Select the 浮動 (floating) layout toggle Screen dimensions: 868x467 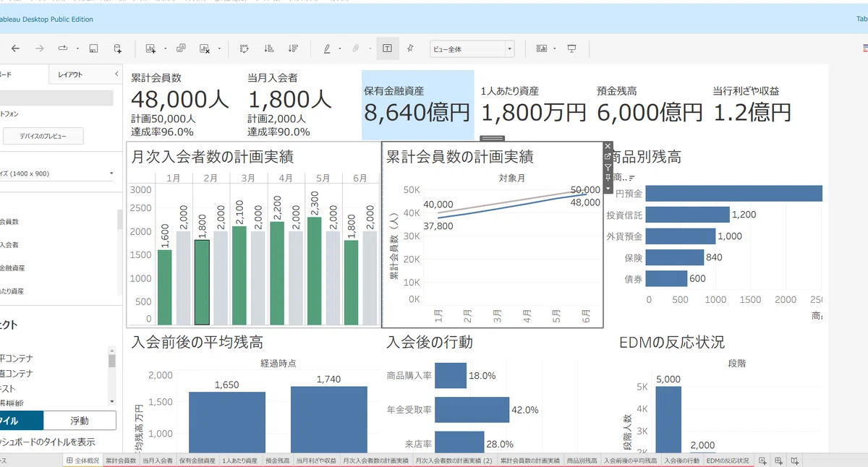80,421
